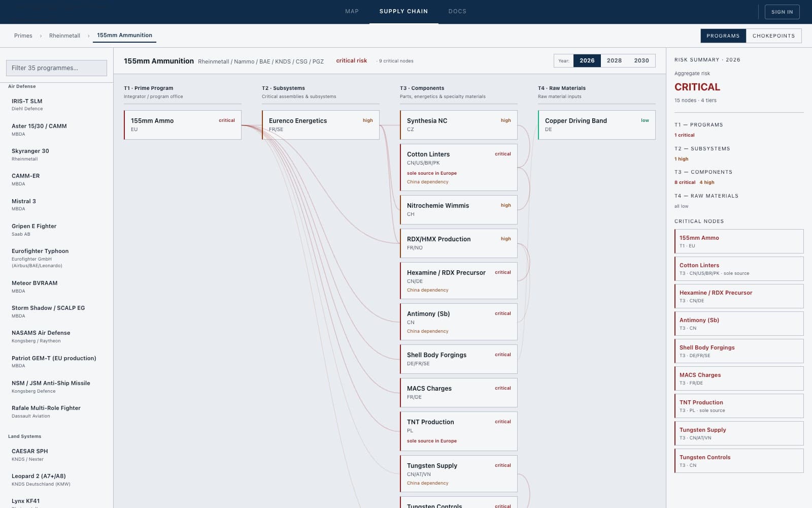Image resolution: width=812 pixels, height=508 pixels.
Task: Select the 155mm Ammunition breadcrumb tab
Action: (124, 36)
